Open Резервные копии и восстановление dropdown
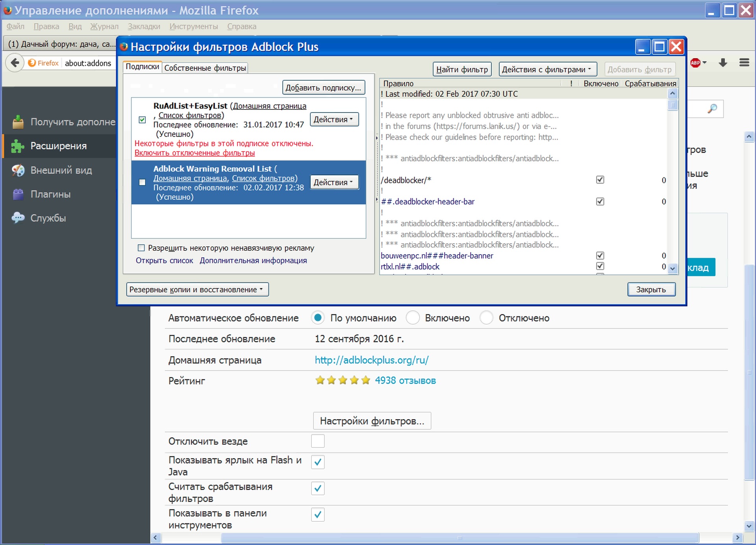756x545 pixels. tap(197, 290)
